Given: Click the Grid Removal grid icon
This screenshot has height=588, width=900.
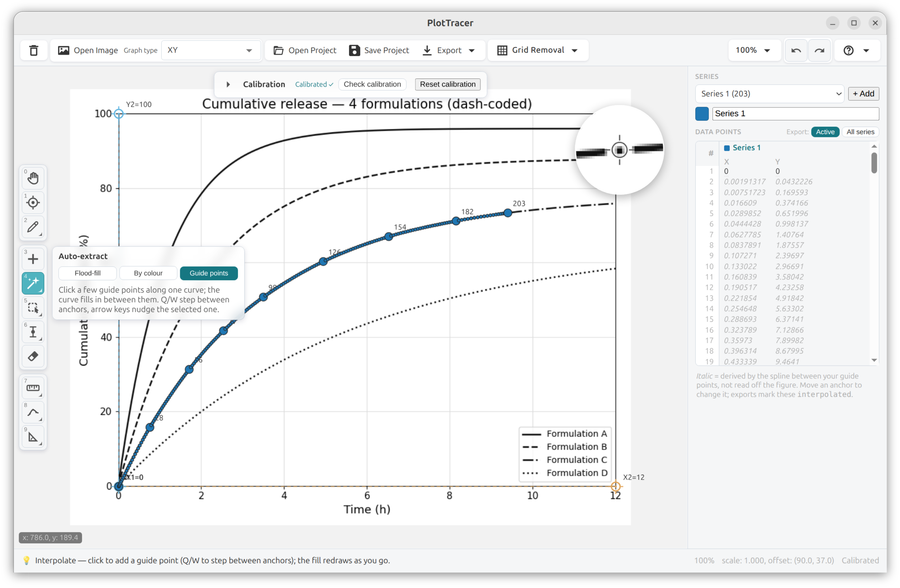Looking at the screenshot, I should click(x=502, y=50).
